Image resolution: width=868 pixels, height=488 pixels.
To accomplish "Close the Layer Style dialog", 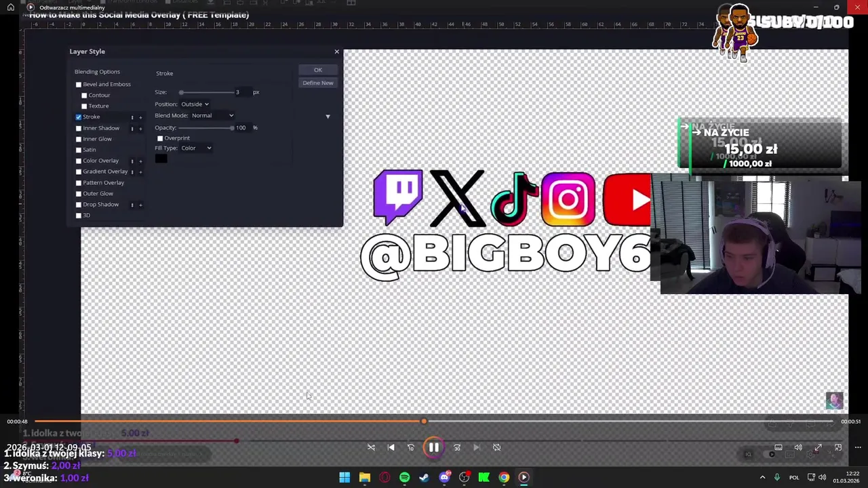I will pos(336,52).
